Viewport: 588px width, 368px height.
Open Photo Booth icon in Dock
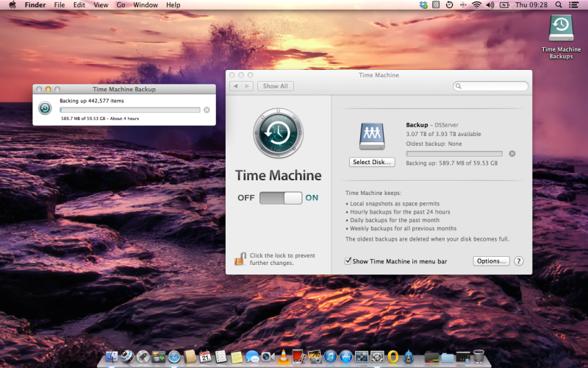click(298, 356)
